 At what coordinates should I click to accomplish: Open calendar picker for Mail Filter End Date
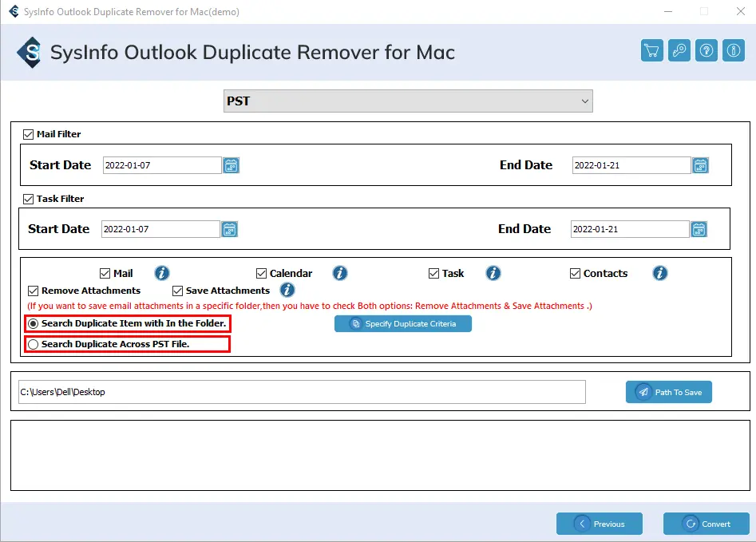[x=701, y=165]
